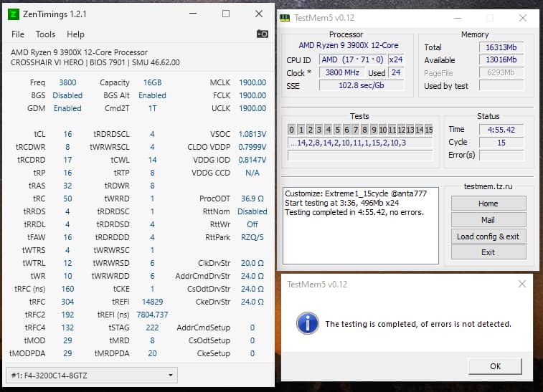Image resolution: width=543 pixels, height=392 pixels.
Task: Click the Time 4:55.42 status field
Action: 501,130
